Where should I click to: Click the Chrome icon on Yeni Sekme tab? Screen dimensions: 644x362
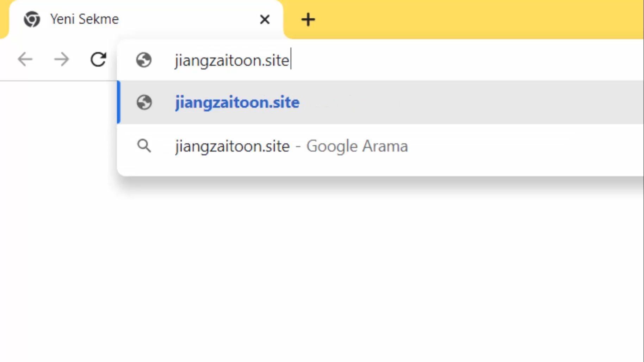[x=32, y=19]
